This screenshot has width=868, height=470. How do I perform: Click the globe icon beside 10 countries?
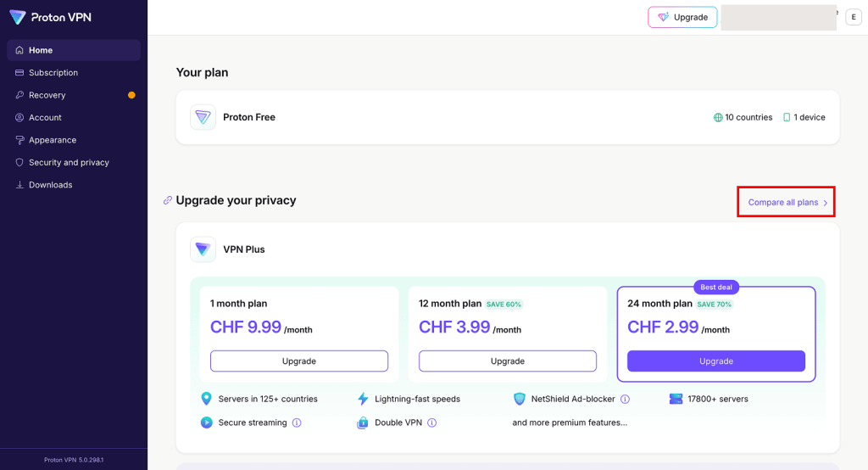(718, 117)
